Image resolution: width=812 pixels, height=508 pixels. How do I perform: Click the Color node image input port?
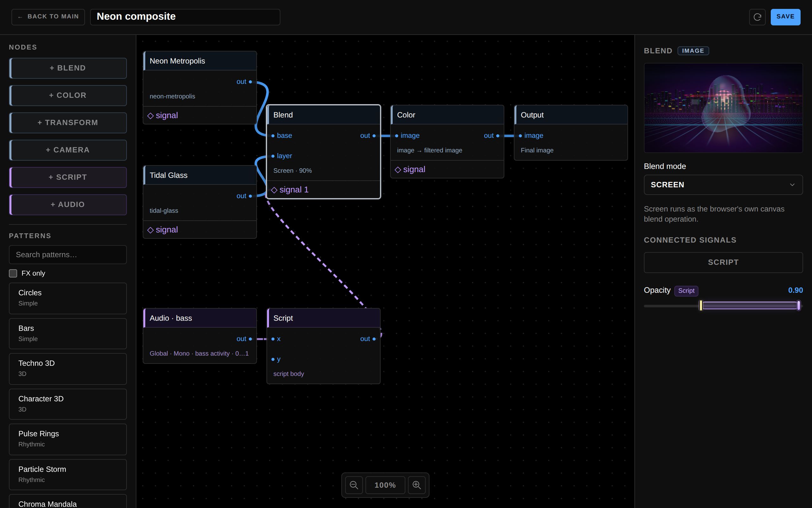click(x=396, y=136)
